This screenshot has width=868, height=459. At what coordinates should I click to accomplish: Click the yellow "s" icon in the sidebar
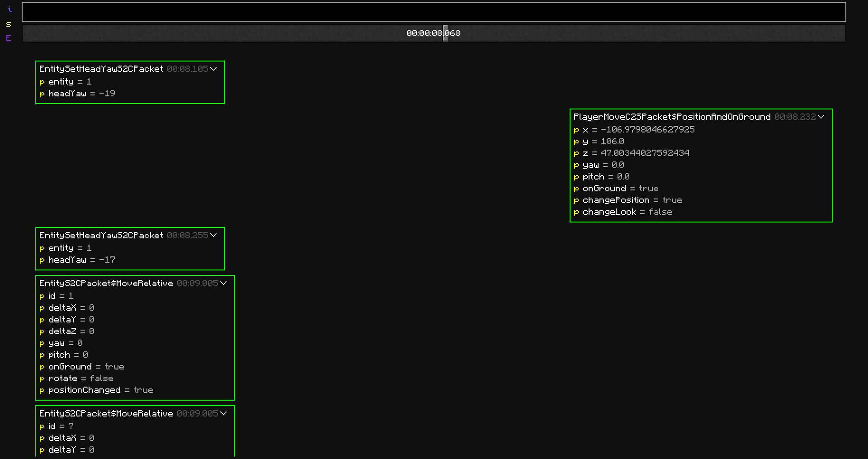[8, 24]
